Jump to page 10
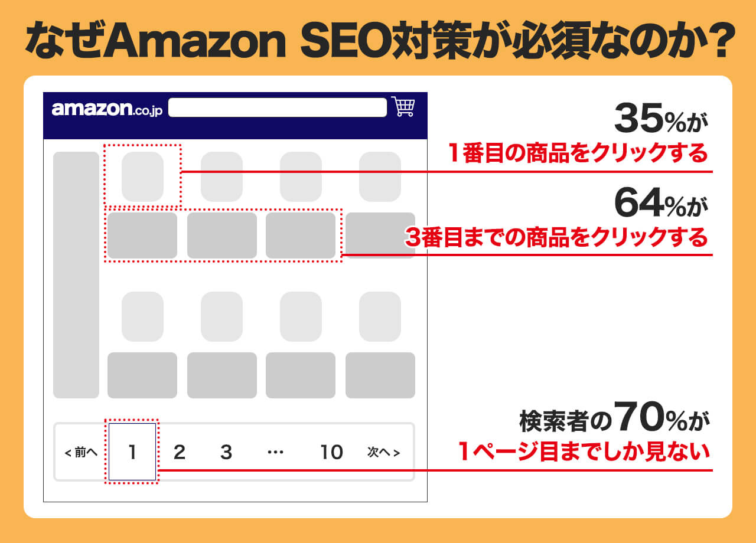This screenshot has height=543, width=756. [331, 452]
